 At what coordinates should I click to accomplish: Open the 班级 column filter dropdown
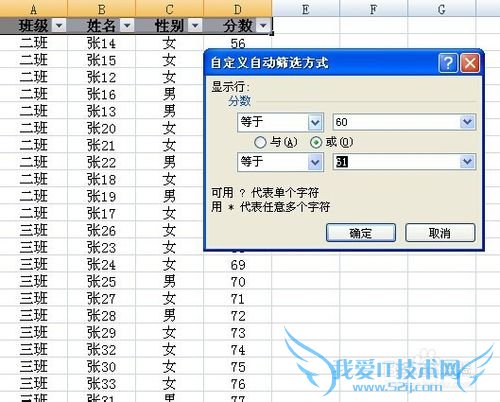(x=59, y=25)
